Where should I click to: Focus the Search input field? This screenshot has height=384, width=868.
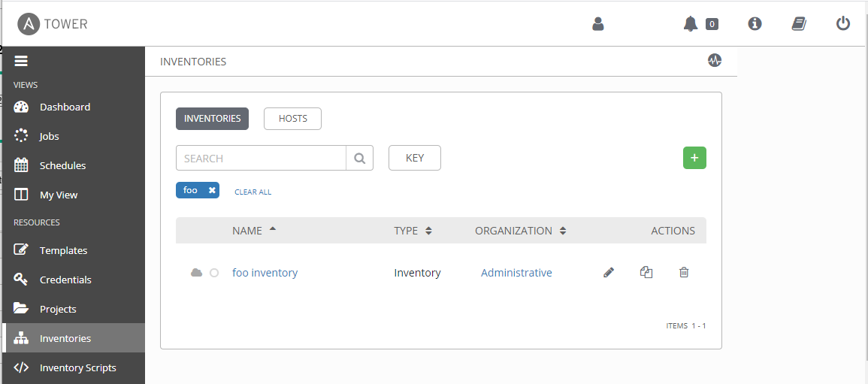(x=262, y=159)
